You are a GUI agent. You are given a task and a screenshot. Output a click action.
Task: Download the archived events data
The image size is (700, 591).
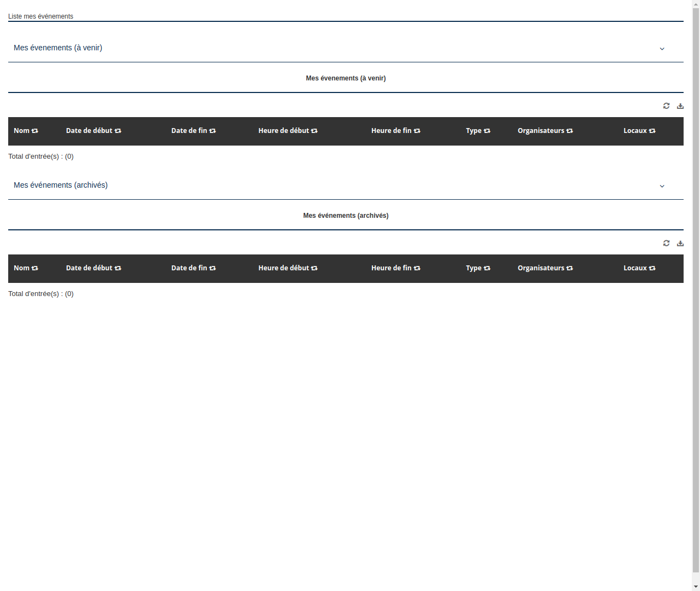(680, 243)
